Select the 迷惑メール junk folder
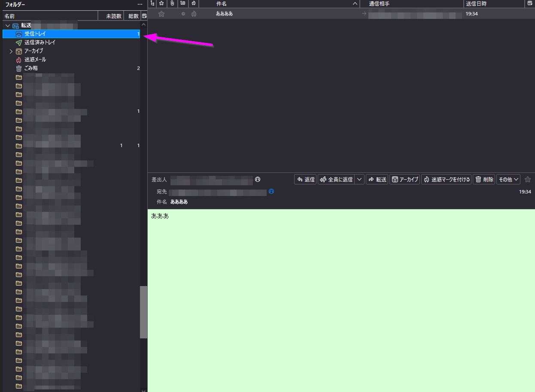This screenshot has width=535, height=392. point(35,60)
